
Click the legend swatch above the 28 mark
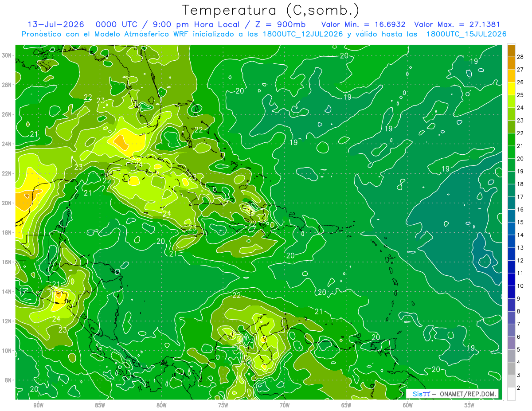[511, 51]
